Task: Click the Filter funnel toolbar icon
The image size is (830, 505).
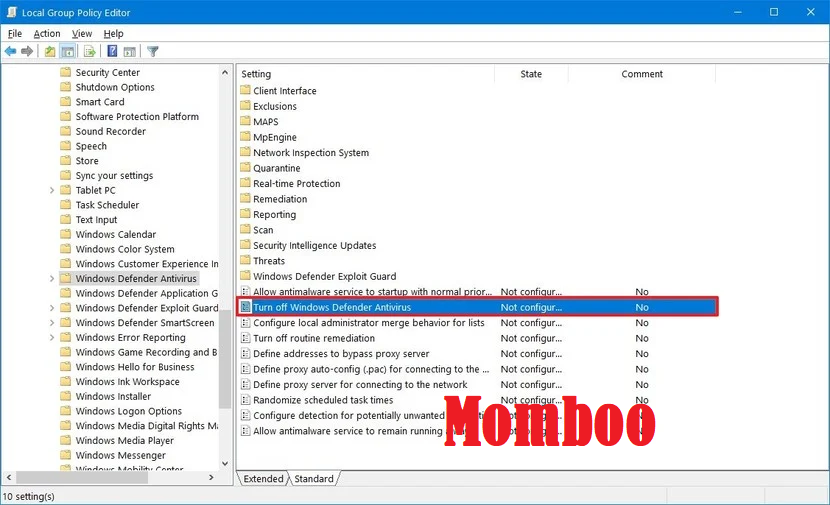Action: click(153, 51)
